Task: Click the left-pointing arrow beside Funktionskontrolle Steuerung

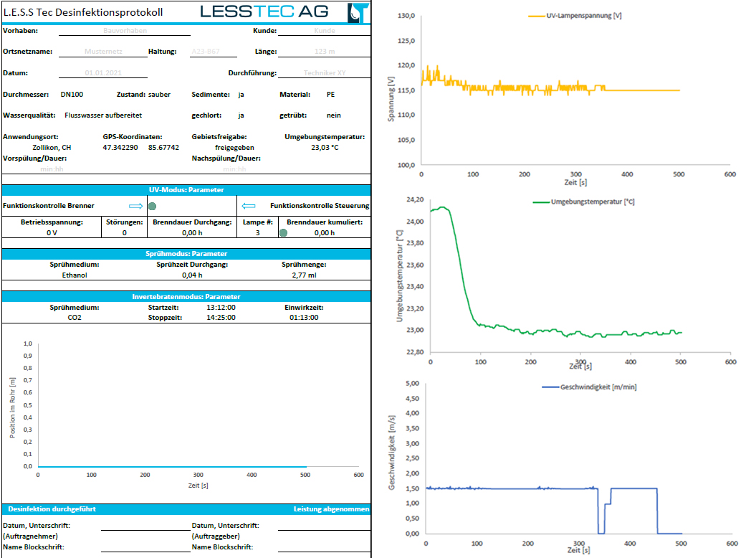Action: [x=249, y=206]
